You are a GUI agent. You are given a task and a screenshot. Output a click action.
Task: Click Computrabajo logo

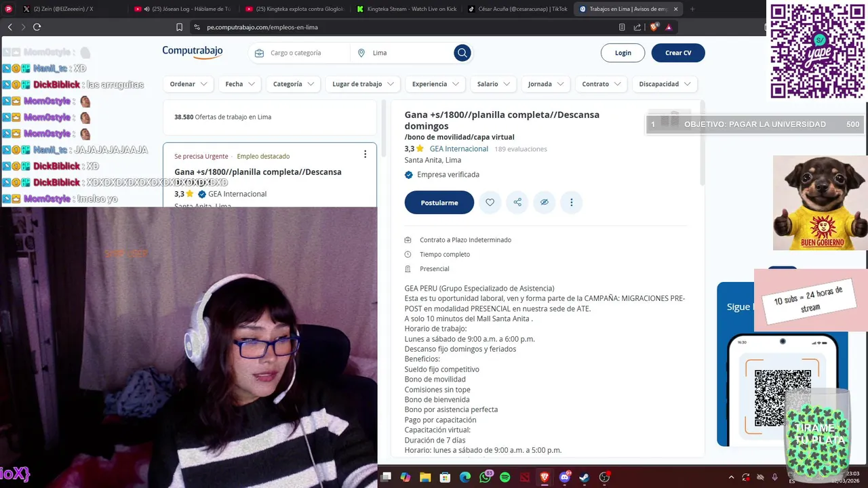click(x=193, y=52)
